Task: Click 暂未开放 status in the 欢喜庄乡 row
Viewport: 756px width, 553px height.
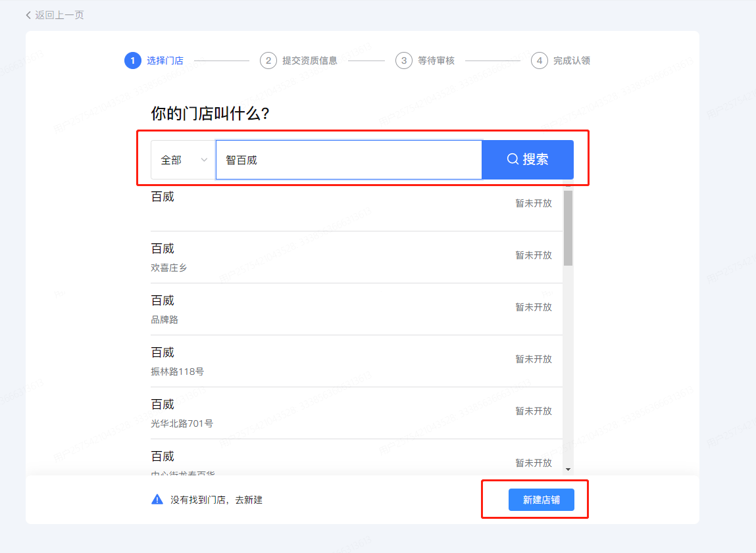Action: click(x=534, y=255)
